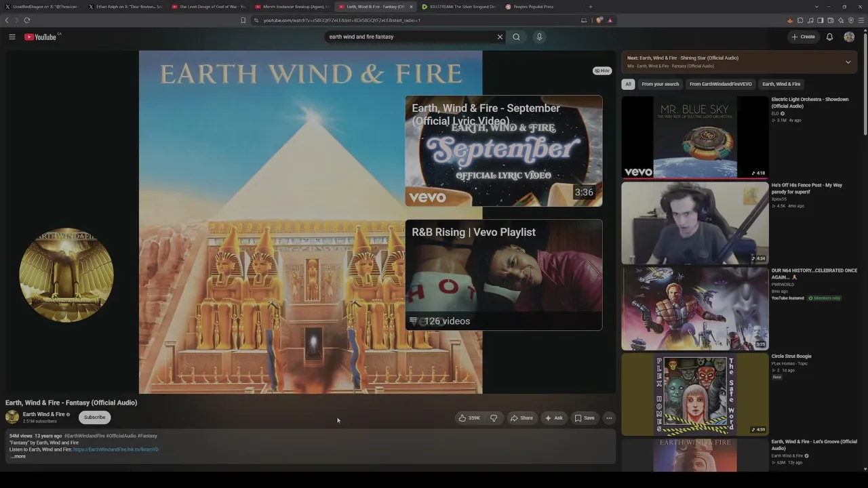Viewport: 868px width, 488px height.
Task: Open the notifications bell
Action: (x=829, y=37)
